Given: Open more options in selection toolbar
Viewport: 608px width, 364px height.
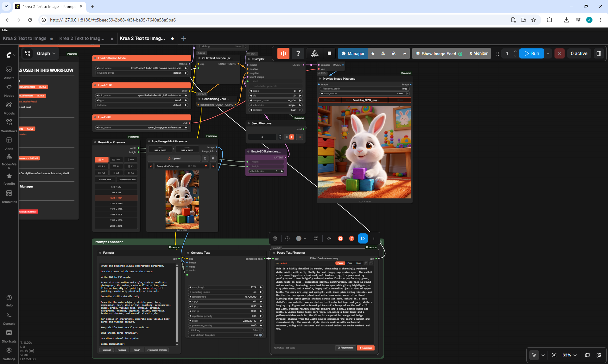Looking at the screenshot, I should click(x=374, y=238).
